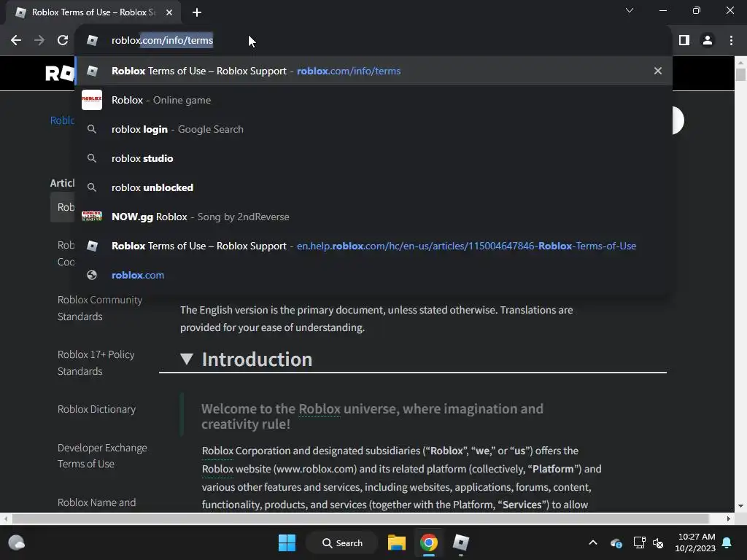Open the Roblox taskbar app icon
Image resolution: width=747 pixels, height=560 pixels.
pos(461,542)
